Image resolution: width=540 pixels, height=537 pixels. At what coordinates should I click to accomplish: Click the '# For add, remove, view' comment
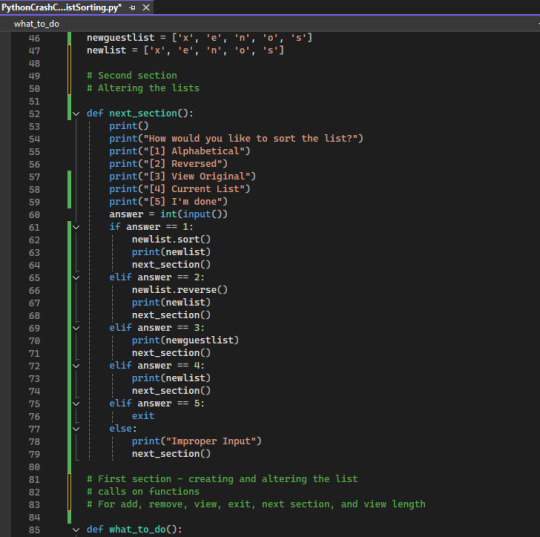click(256, 505)
